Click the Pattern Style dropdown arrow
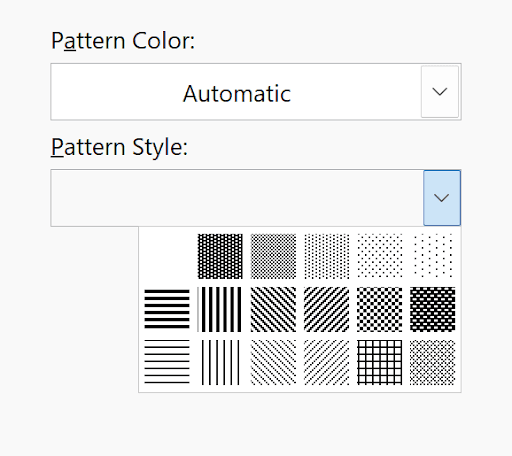This screenshot has height=456, width=512. pos(442,198)
